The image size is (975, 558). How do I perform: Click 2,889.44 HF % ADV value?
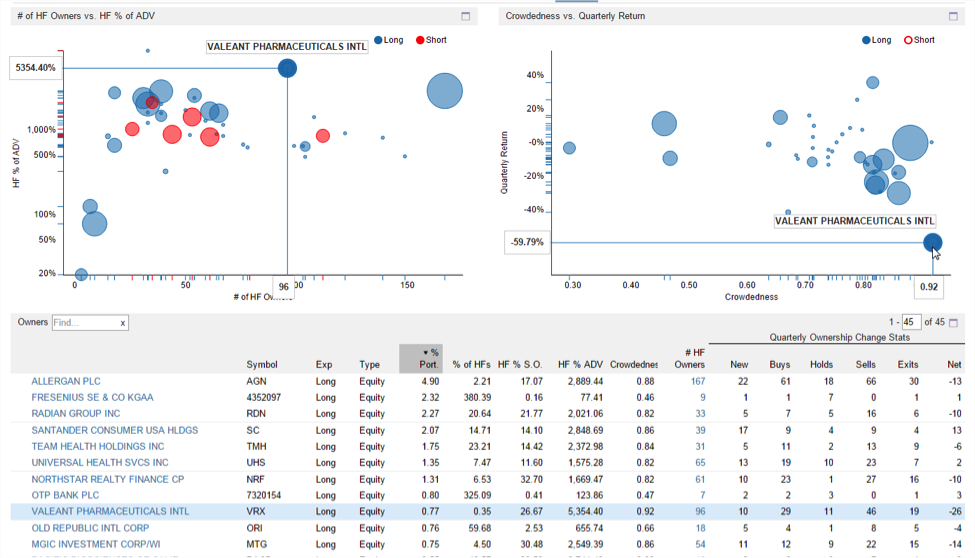tap(585, 381)
